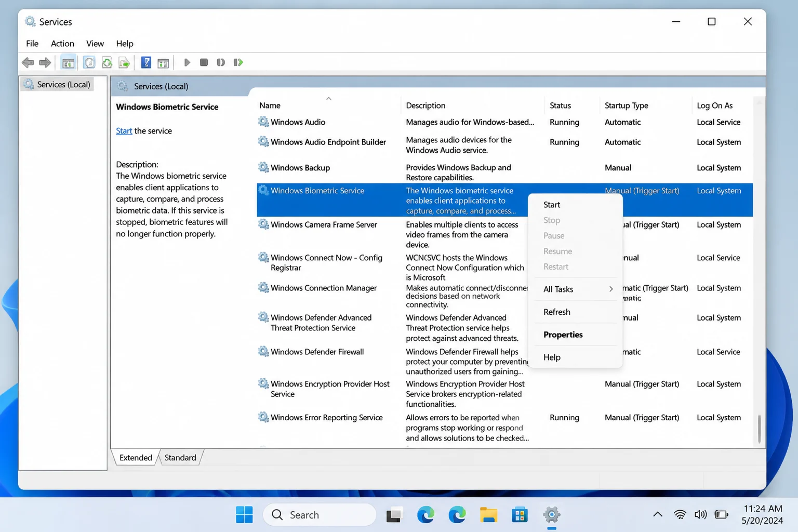798x532 pixels.
Task: Open the View menu
Action: tap(95, 44)
